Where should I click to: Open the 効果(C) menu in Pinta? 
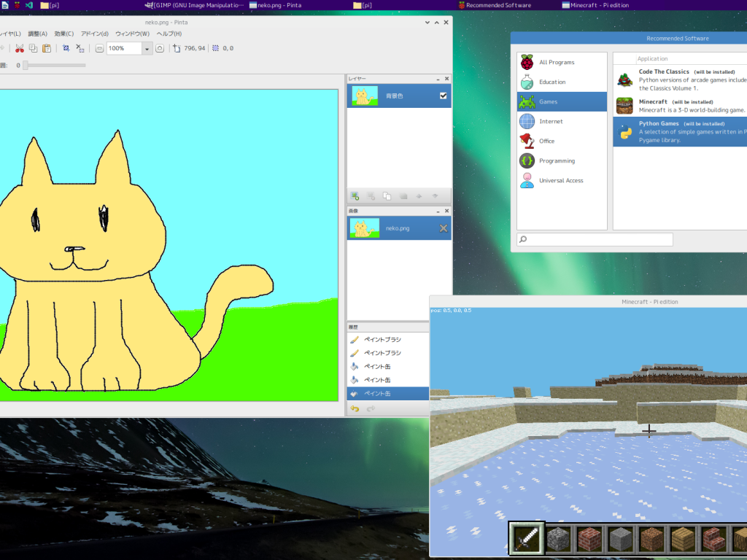[64, 34]
